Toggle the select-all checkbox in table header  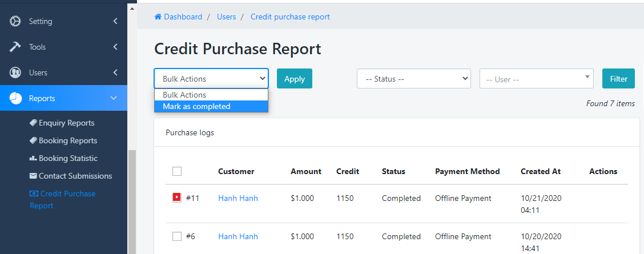pyautogui.click(x=177, y=171)
